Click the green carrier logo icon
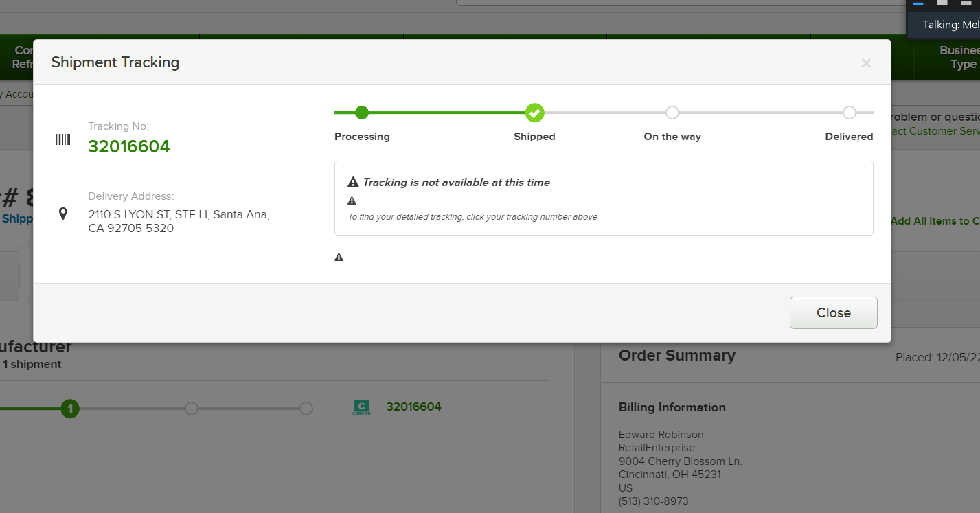 [361, 407]
